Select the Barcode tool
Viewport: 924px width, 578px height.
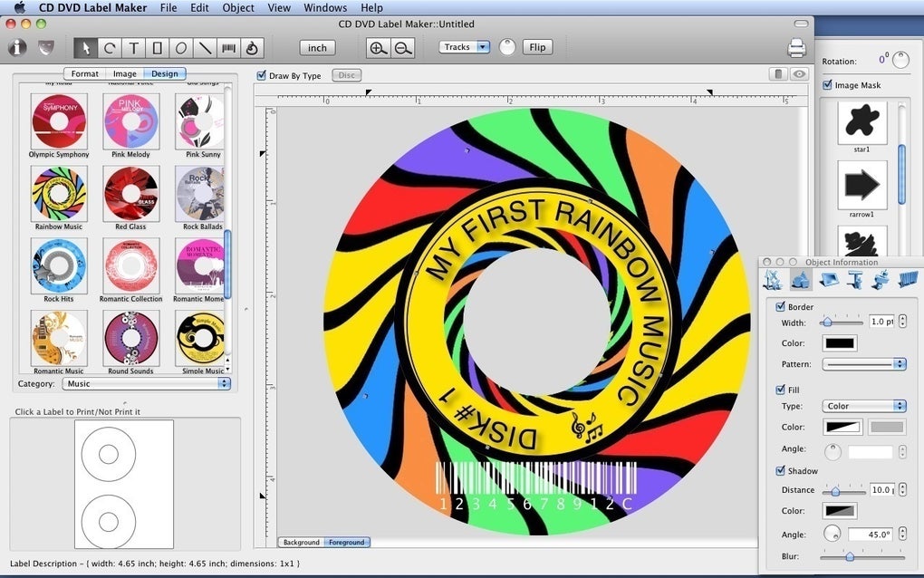[x=229, y=47]
